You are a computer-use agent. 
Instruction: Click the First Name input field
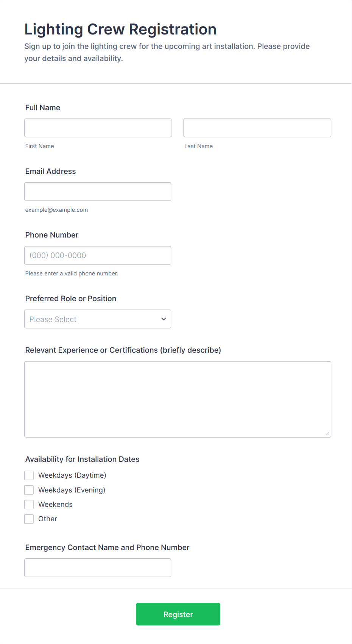click(x=98, y=128)
